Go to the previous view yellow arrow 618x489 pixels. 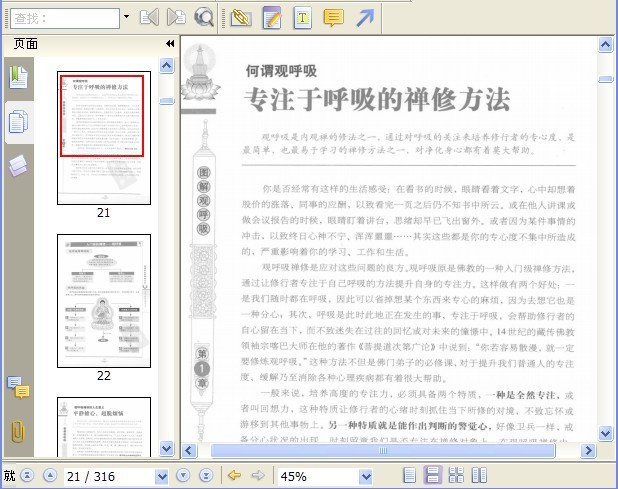point(235,475)
